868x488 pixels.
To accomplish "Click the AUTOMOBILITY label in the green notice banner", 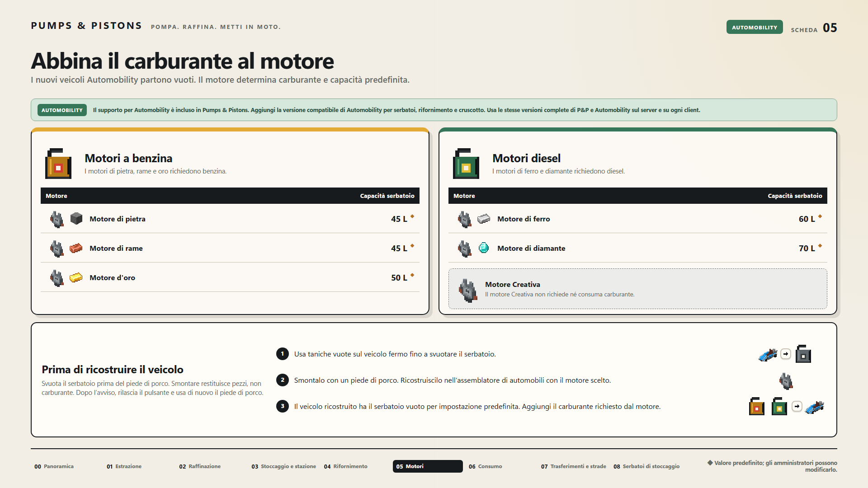I will (62, 110).
